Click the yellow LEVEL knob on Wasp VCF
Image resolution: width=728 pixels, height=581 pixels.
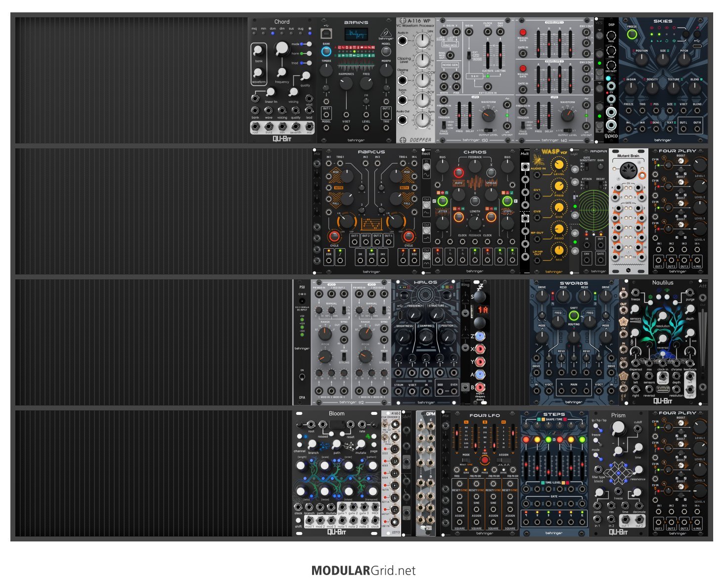[559, 165]
